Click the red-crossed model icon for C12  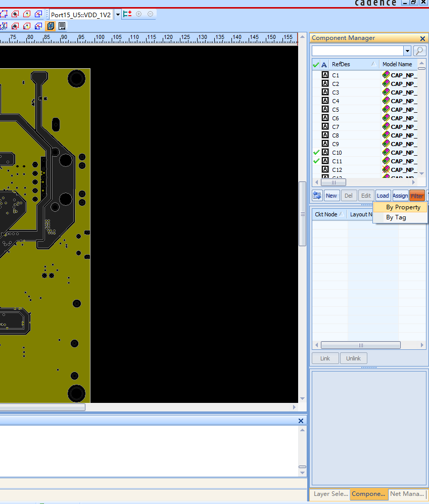point(386,169)
